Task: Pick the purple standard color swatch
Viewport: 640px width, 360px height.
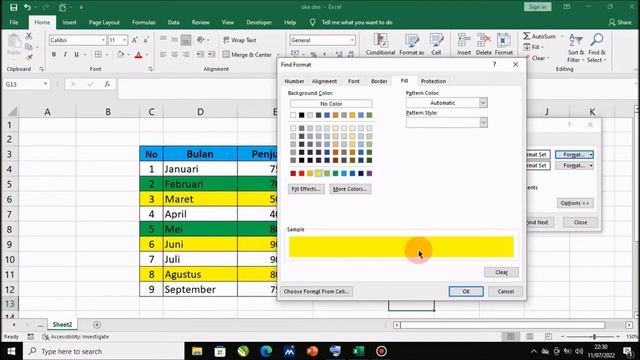Action: click(x=369, y=173)
